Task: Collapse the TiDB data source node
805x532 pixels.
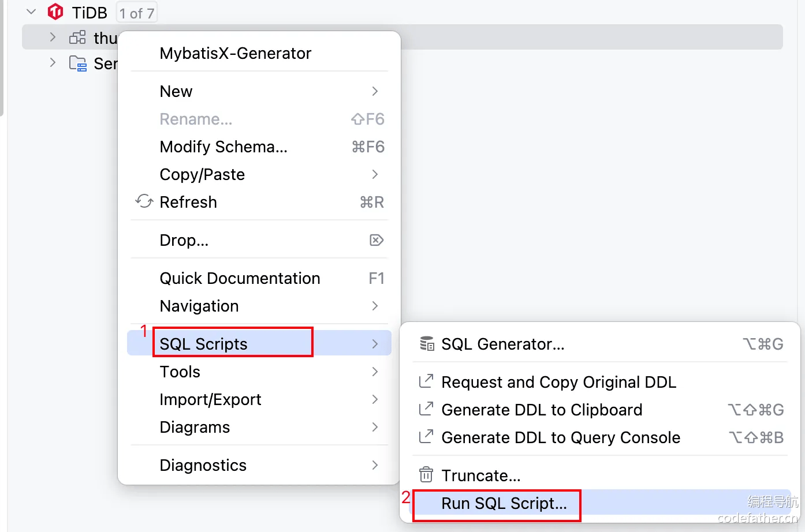Action: [x=32, y=12]
